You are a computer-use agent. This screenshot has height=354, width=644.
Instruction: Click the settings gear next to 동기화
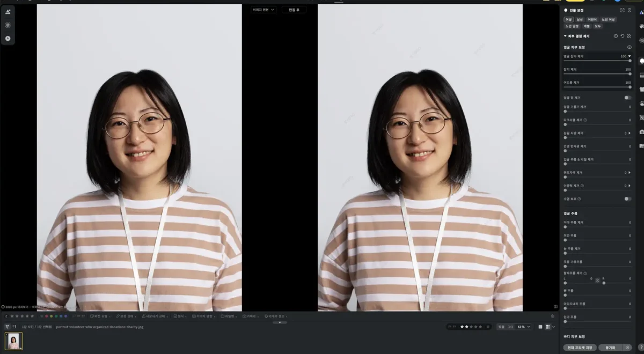pos(627,348)
